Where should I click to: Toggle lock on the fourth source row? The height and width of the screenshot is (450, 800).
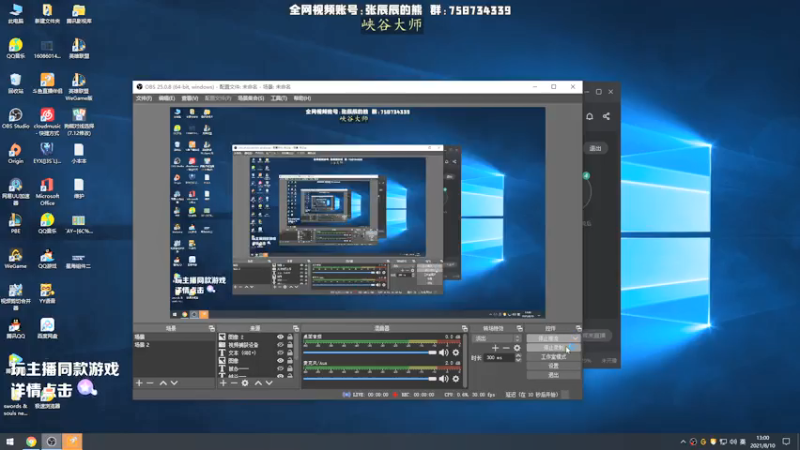[290, 361]
